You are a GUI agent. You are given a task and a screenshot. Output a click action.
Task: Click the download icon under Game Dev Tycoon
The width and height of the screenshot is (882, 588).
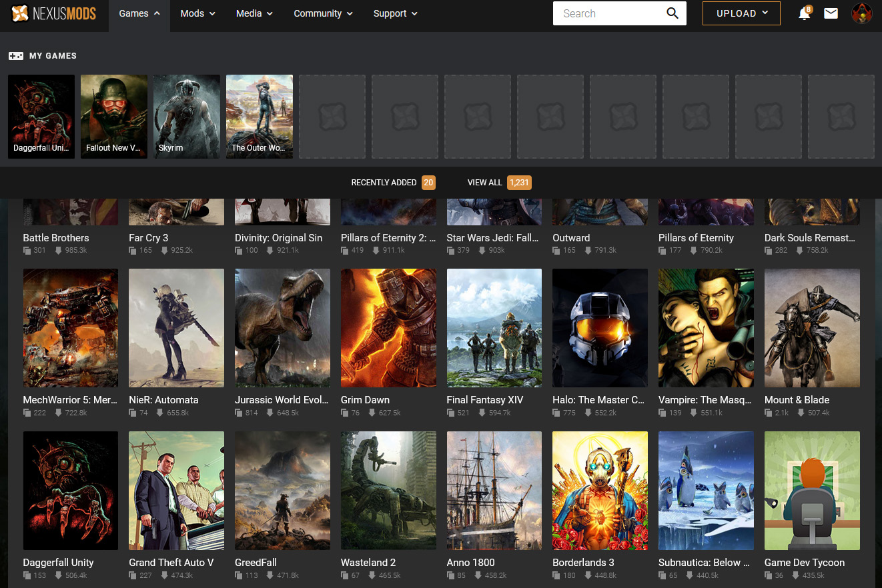(797, 575)
